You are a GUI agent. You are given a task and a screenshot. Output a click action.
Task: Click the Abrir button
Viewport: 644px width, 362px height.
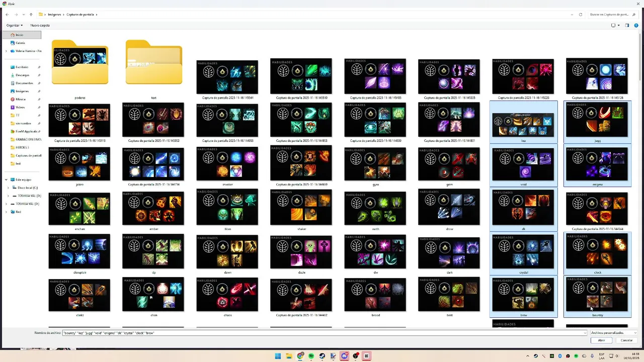point(601,340)
